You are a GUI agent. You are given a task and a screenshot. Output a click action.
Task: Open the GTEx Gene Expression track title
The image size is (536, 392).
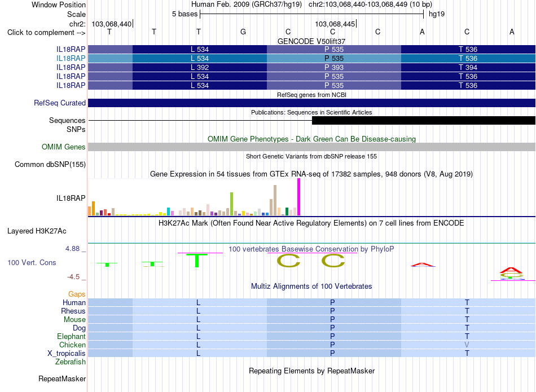pos(311,174)
